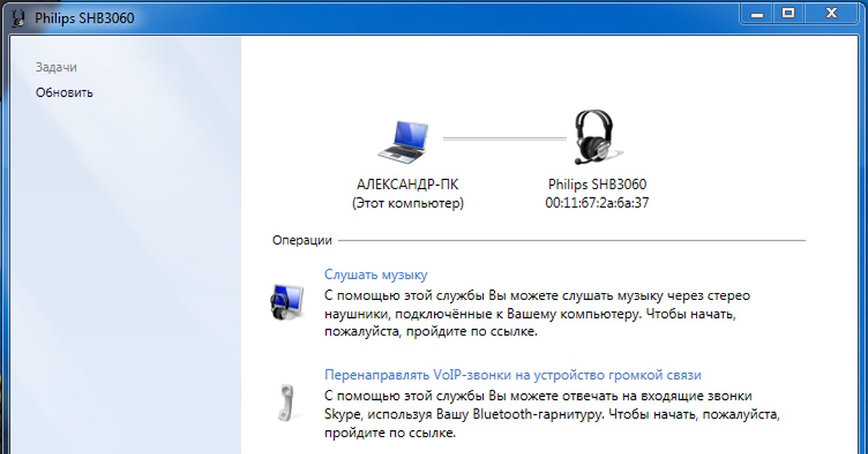Maximize the Philips SHB3060 window
This screenshot has height=454, width=868.
[x=790, y=12]
